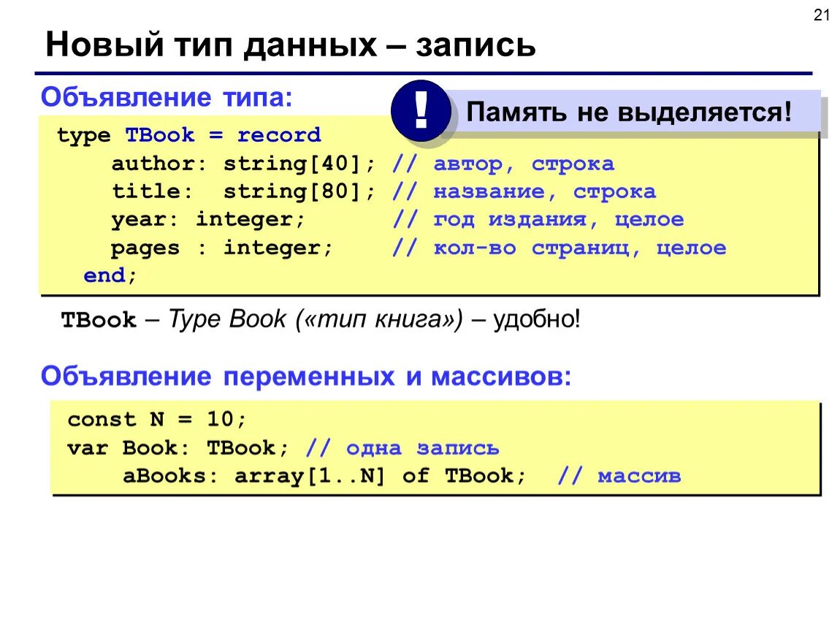Click the code 'const N = 10;'
The height and width of the screenshot is (631, 840).
click(157, 419)
